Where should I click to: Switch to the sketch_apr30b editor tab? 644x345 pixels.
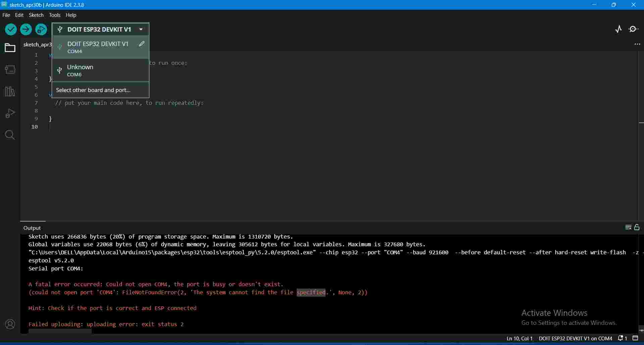pos(37,44)
